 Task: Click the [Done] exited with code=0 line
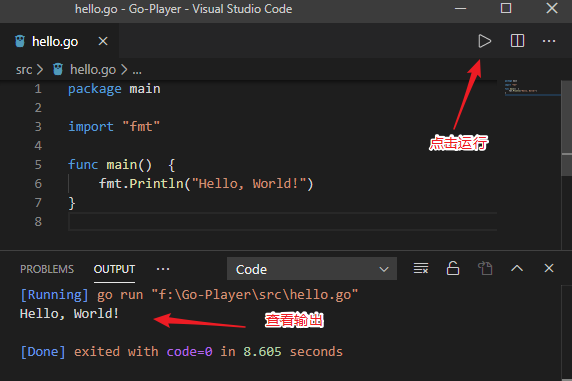pos(181,352)
